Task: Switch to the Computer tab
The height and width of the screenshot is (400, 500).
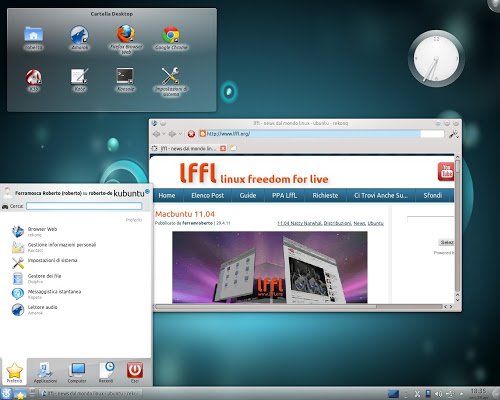Action: click(77, 373)
